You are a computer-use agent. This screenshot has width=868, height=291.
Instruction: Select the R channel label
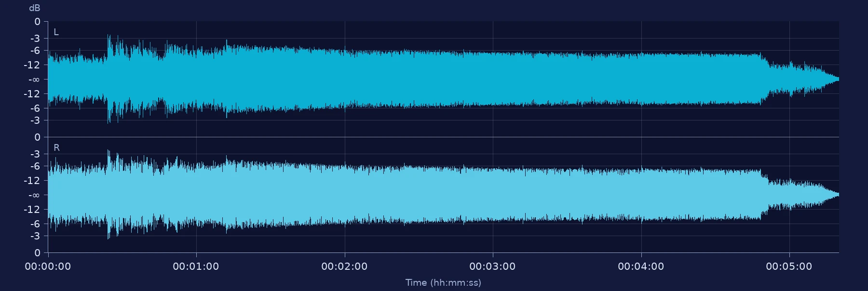(56, 148)
